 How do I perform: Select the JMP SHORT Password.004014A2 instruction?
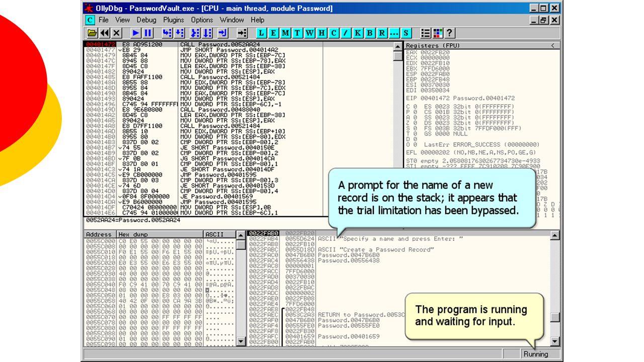pos(229,50)
